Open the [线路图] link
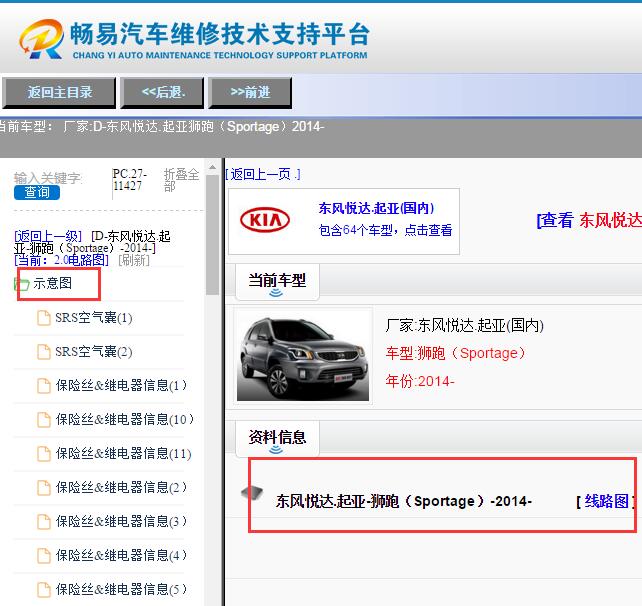Image resolution: width=642 pixels, height=606 pixels. [606, 501]
